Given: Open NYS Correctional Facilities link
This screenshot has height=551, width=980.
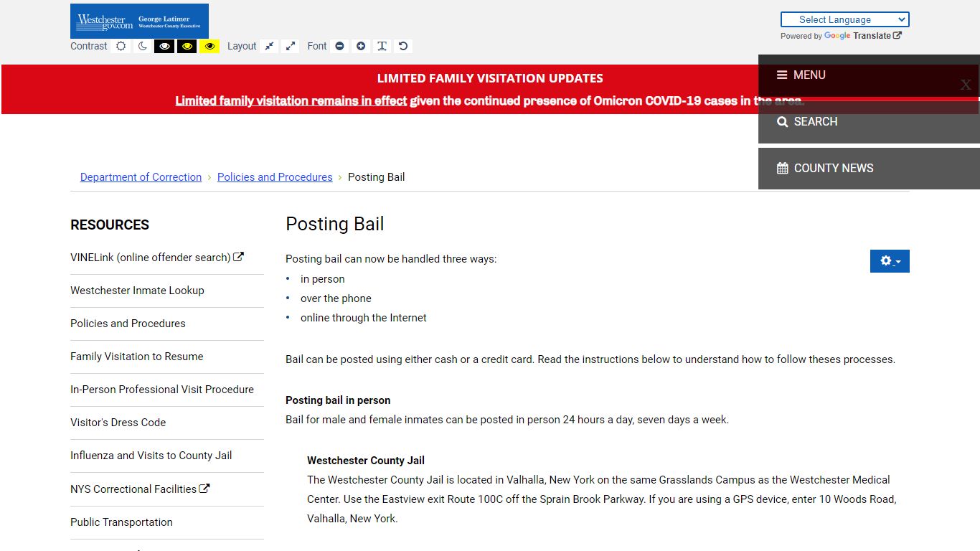Looking at the screenshot, I should click(140, 489).
